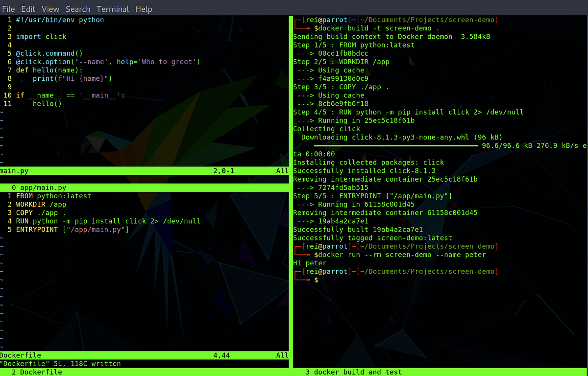Open the Help menu
This screenshot has width=588, height=376.
[x=143, y=9]
